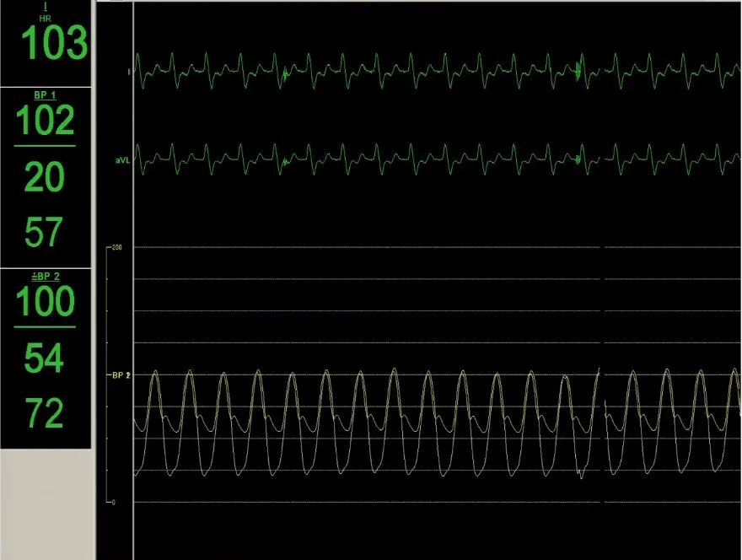742x560 pixels.
Task: Click the 200 pressure scale marker
Action: (117, 248)
